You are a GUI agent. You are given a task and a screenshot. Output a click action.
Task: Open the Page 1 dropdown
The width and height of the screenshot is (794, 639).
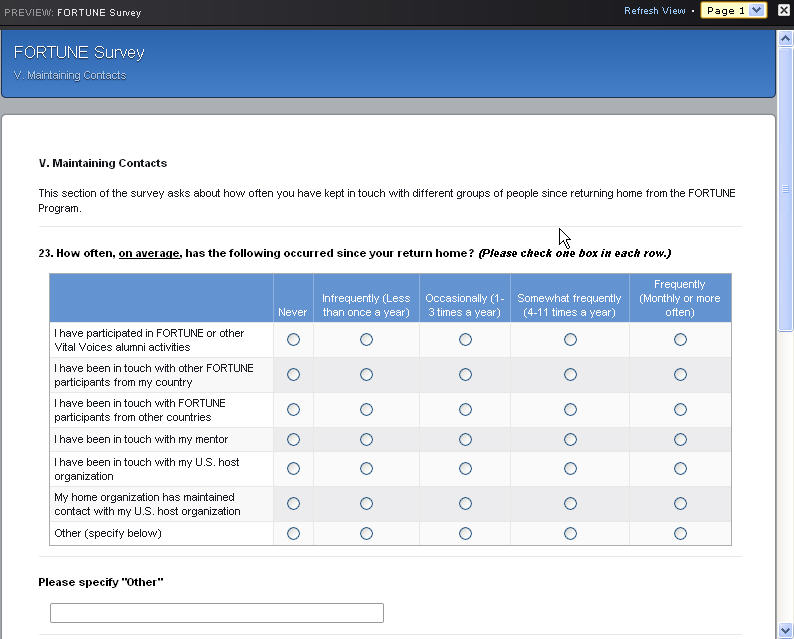pos(733,11)
